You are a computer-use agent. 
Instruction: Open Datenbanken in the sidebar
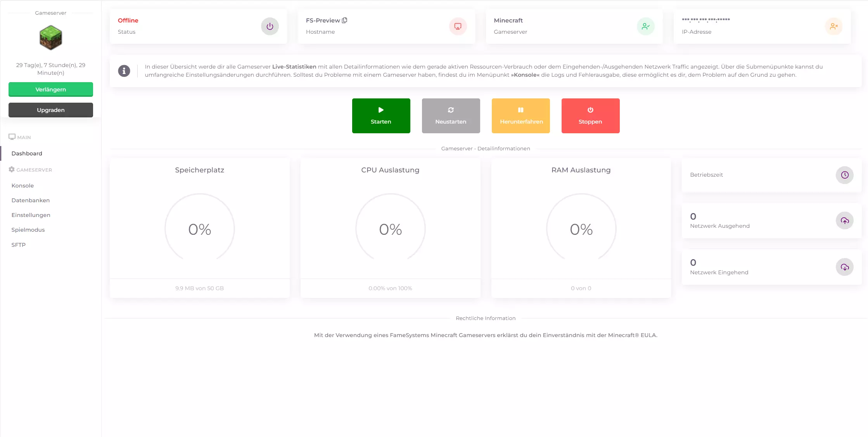pos(31,200)
